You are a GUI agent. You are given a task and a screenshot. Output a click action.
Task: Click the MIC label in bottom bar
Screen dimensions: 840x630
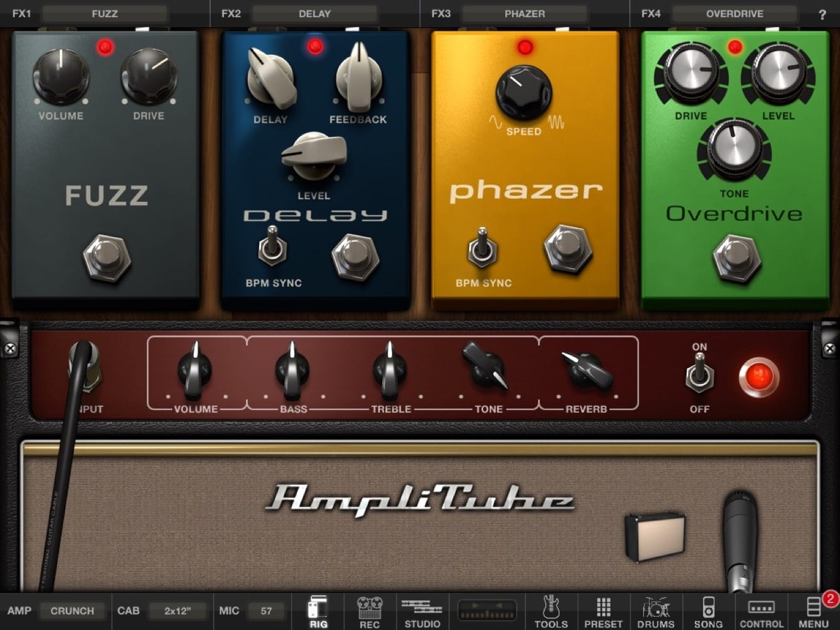[x=229, y=610]
